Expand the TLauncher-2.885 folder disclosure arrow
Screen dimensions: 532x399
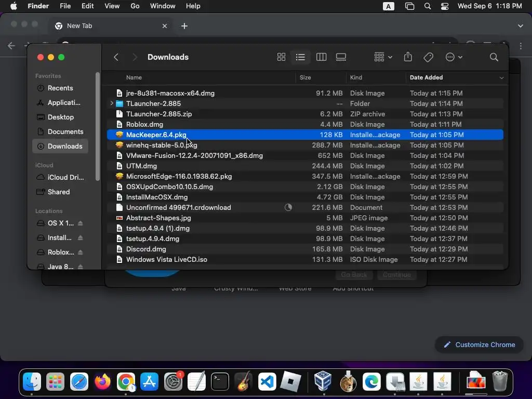(111, 103)
